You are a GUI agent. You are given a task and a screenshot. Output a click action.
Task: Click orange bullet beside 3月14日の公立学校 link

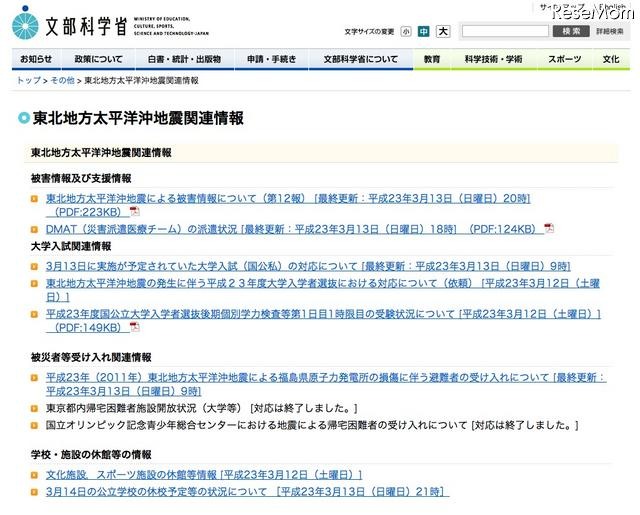[35, 492]
